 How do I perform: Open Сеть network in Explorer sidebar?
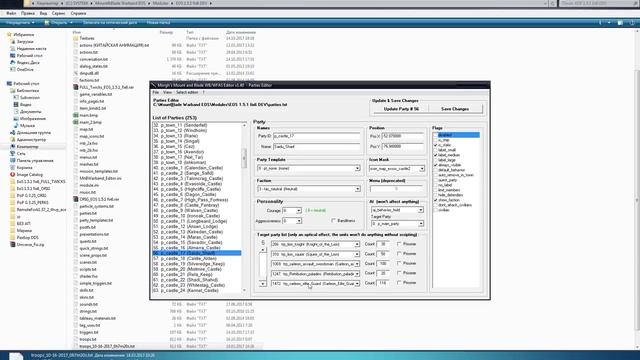point(18,153)
